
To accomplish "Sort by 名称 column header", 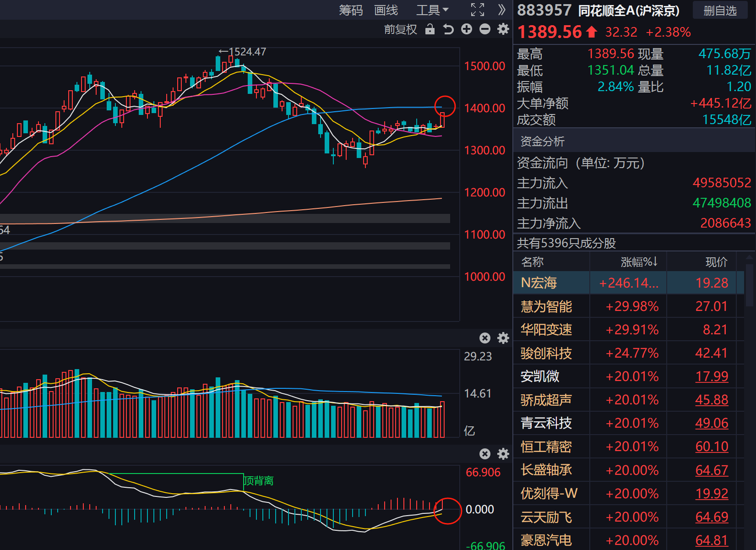I will pyautogui.click(x=533, y=262).
